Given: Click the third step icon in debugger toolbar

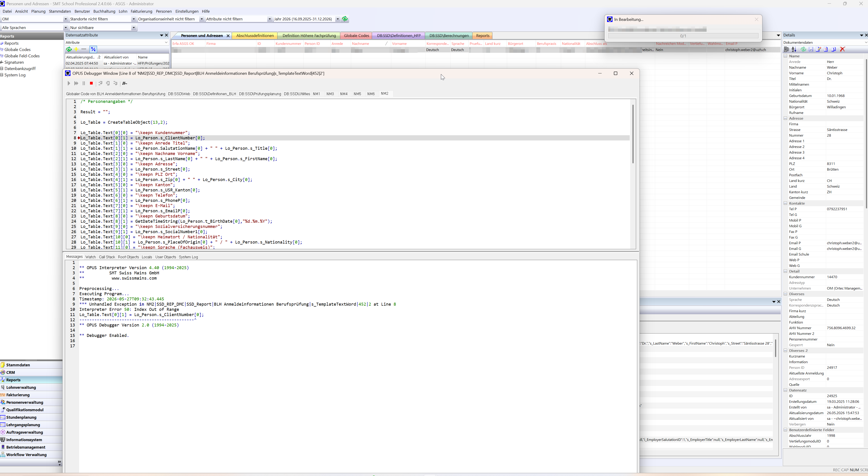Looking at the screenshot, I should coord(115,83).
